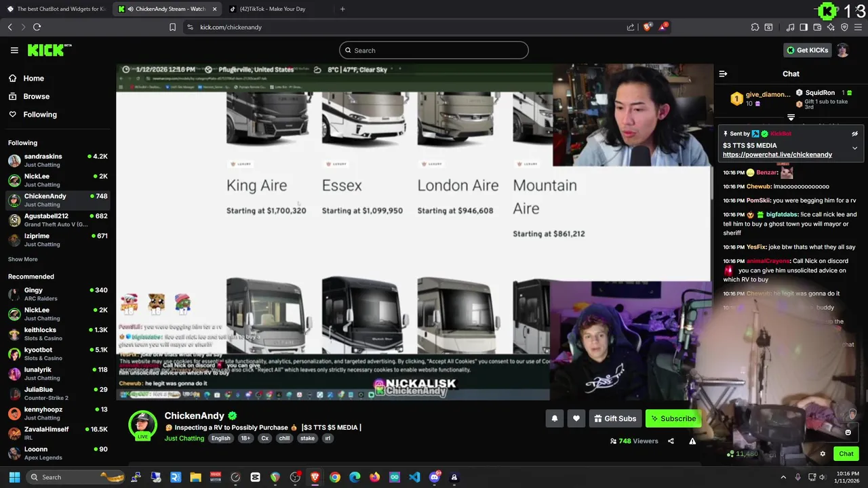Switch to the ChatBot and Widgets tab

pyautogui.click(x=56, y=9)
